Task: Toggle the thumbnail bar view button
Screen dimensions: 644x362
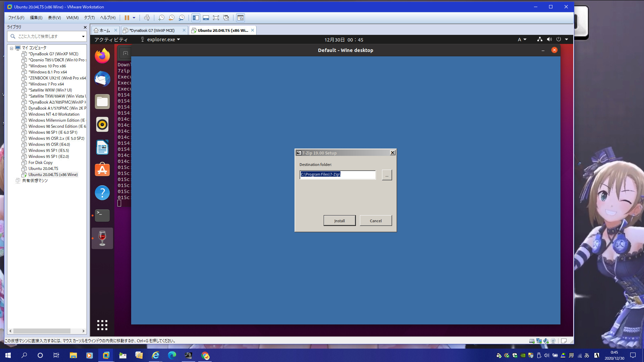Action: pos(206,18)
